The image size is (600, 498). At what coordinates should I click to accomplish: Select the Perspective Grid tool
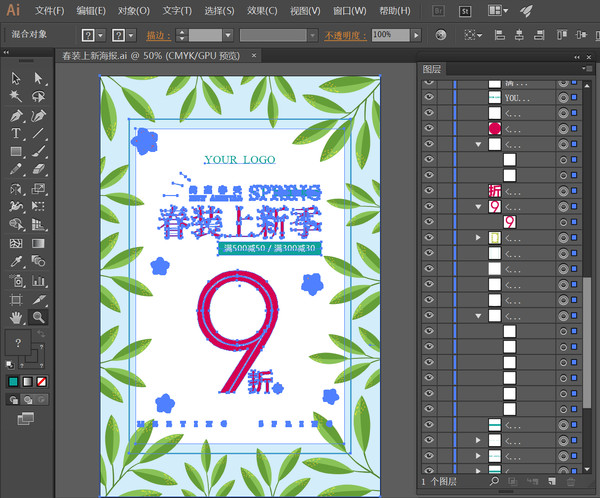point(38,224)
